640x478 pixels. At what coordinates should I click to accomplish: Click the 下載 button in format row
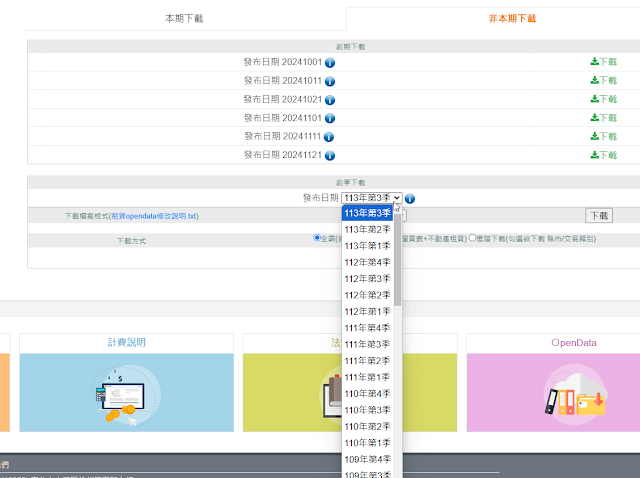click(x=599, y=216)
